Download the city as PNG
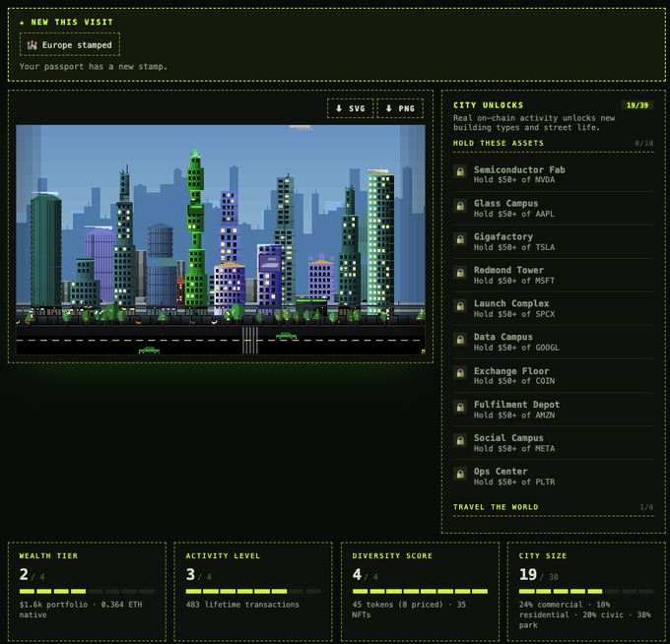670x644 pixels. click(400, 108)
